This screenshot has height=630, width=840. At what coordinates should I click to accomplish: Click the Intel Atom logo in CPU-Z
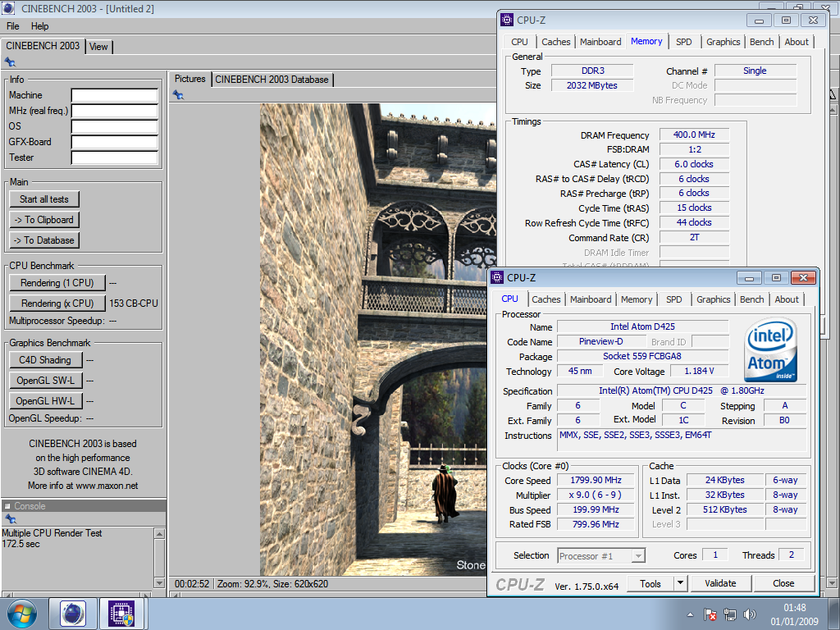coord(770,349)
